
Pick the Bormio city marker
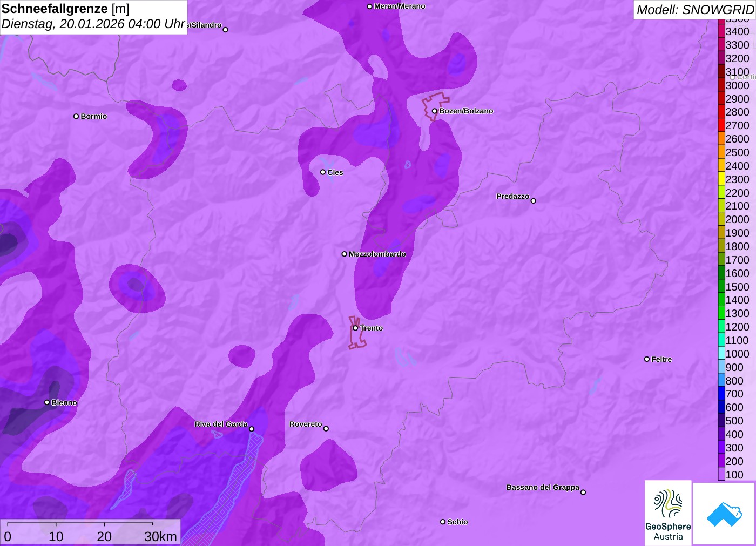click(x=76, y=116)
